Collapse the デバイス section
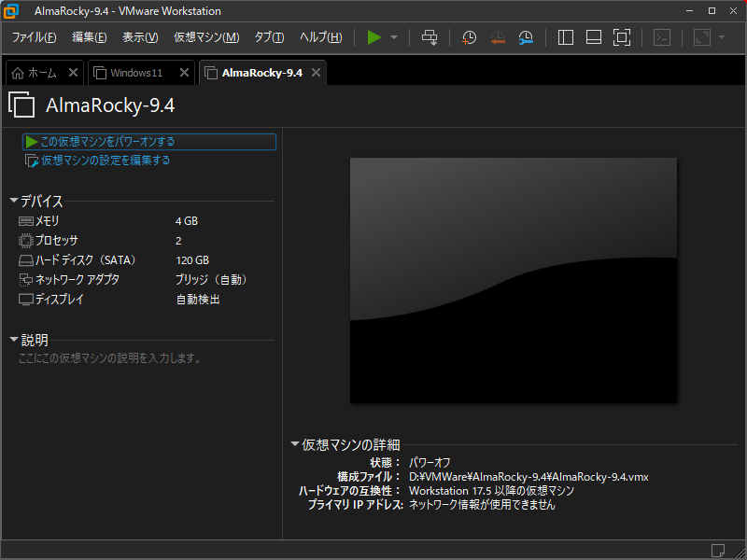Screen dimensions: 747x560 [14, 201]
